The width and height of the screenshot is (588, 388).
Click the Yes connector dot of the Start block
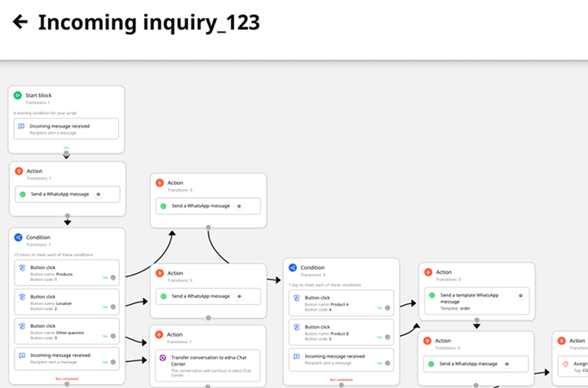tap(66, 153)
